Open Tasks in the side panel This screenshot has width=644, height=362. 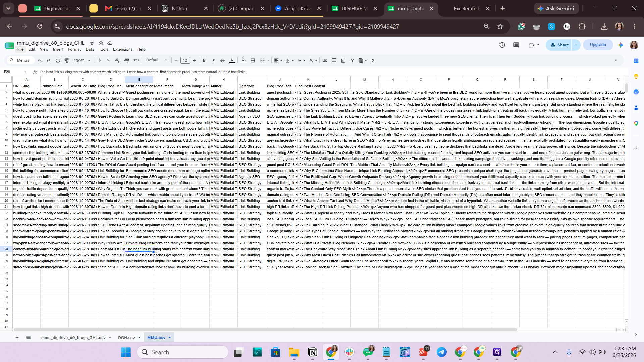coord(636,92)
